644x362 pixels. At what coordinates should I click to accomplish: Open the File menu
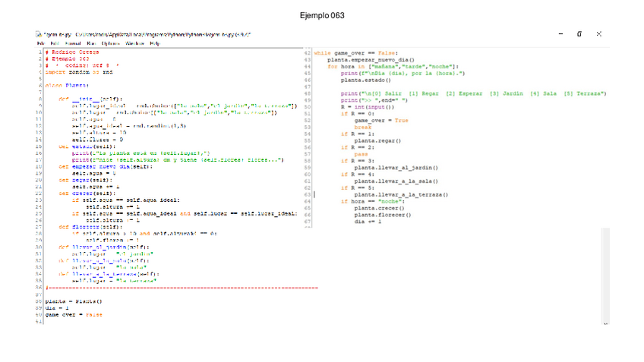click(x=39, y=43)
